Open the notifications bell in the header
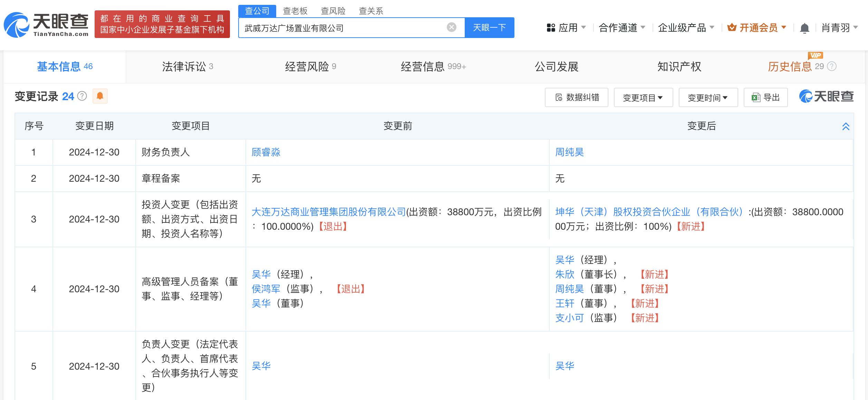This screenshot has height=400, width=868. pyautogui.click(x=804, y=28)
